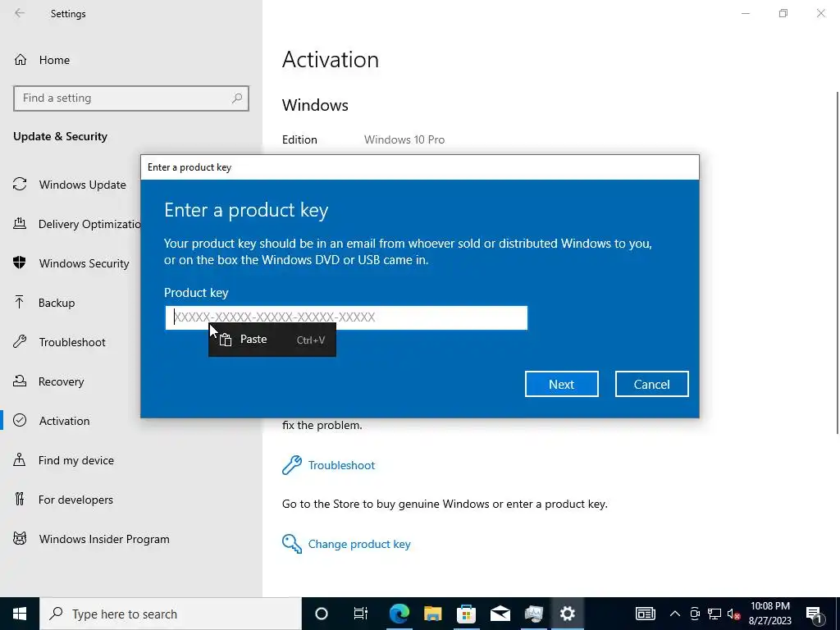This screenshot has height=630, width=840.
Task: Open the clock and date flyout
Action: [x=769, y=614]
